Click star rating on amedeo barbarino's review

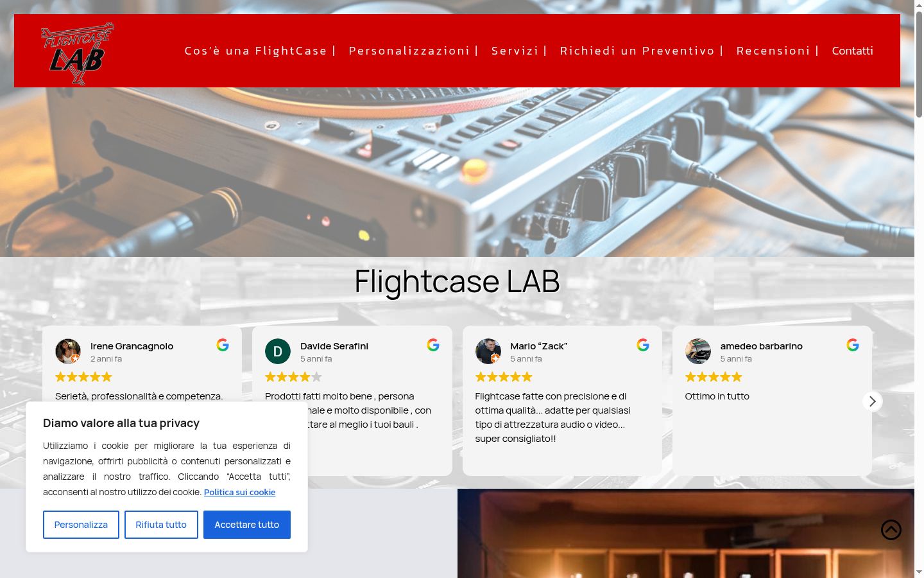714,377
